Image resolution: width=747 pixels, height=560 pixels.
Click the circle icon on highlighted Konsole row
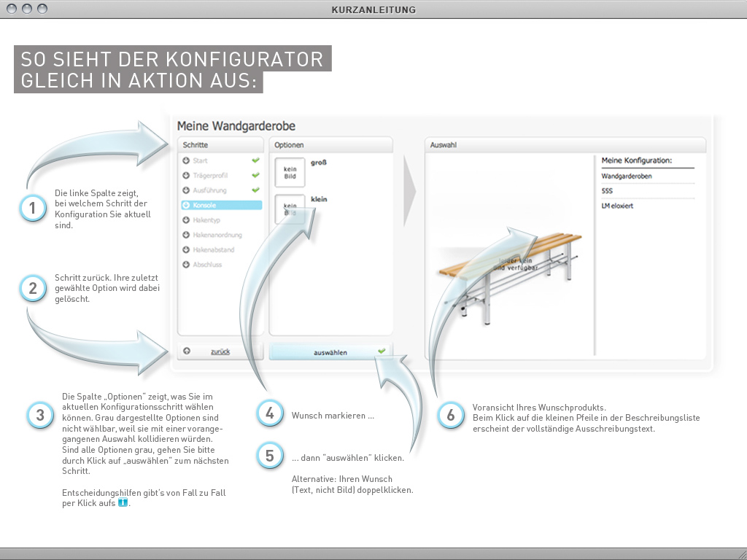pyautogui.click(x=186, y=205)
